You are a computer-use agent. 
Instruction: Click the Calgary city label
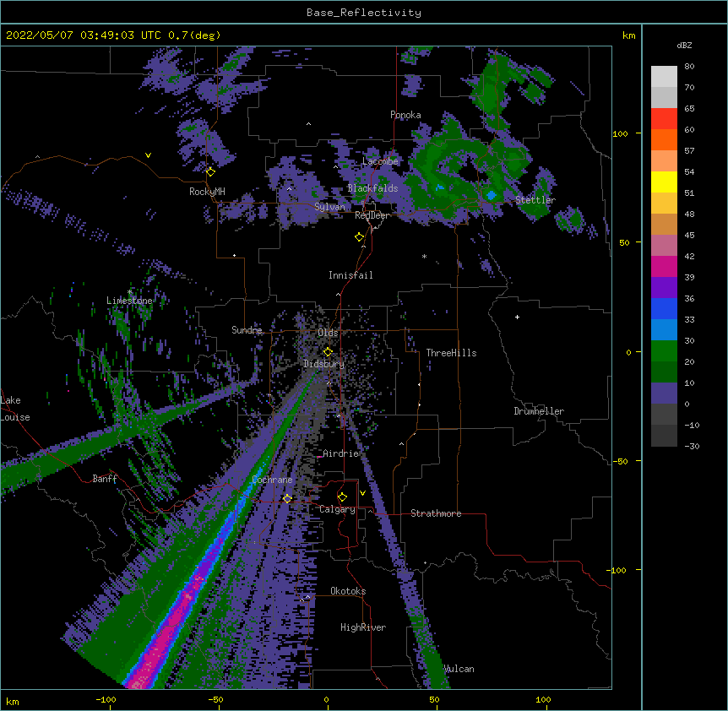pyautogui.click(x=337, y=509)
